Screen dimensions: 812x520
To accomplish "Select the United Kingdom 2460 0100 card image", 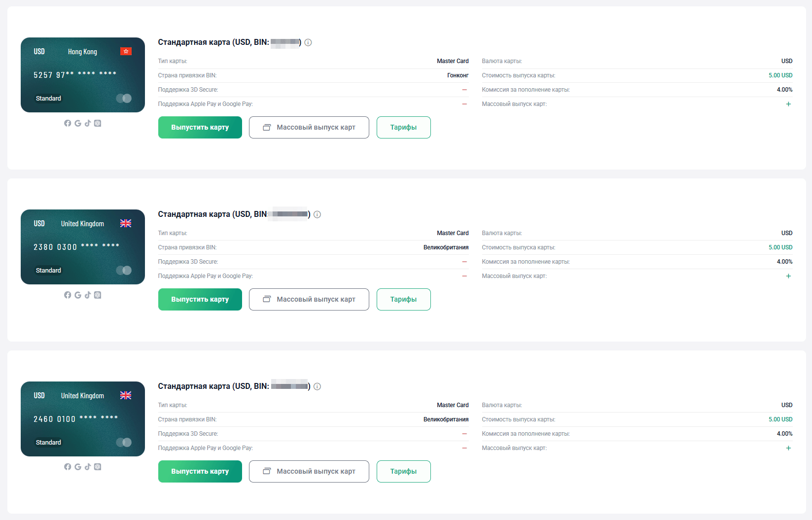I will point(83,419).
